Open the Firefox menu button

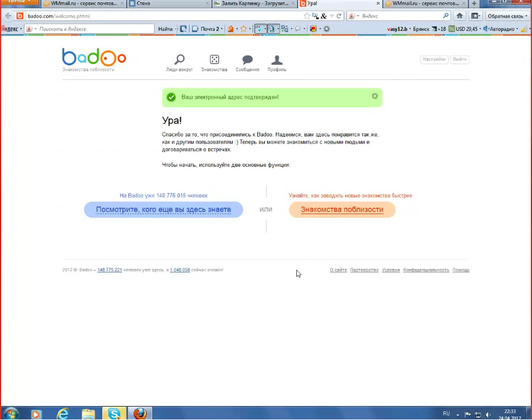click(19, 2)
